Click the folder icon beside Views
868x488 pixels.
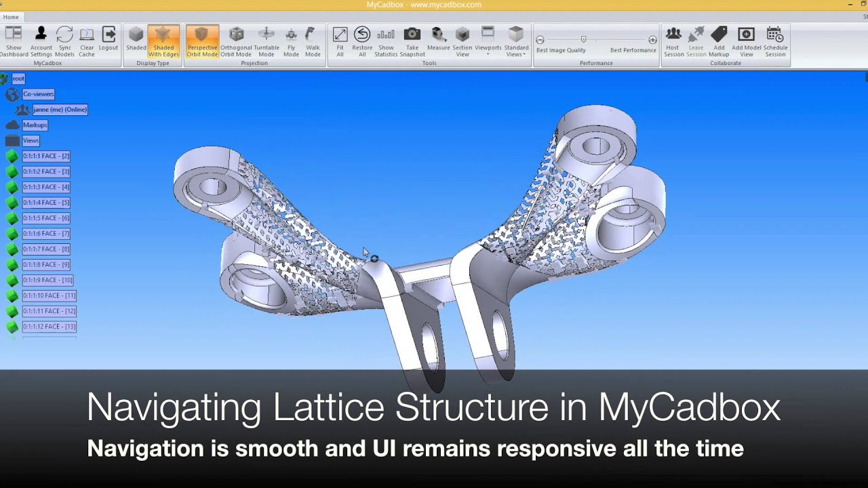click(12, 141)
